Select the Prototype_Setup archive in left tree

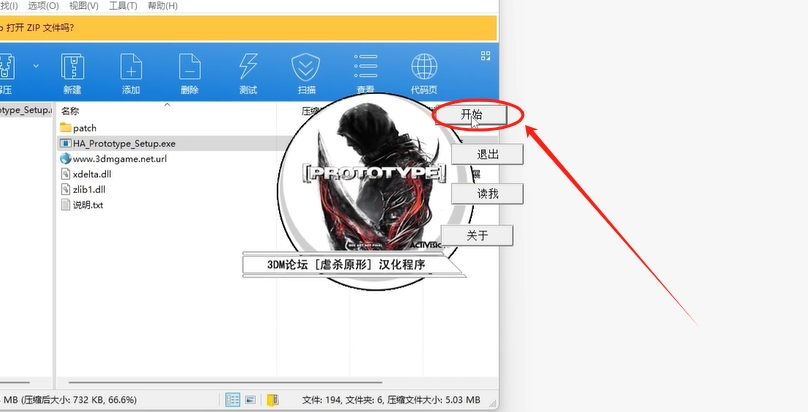[x=26, y=110]
